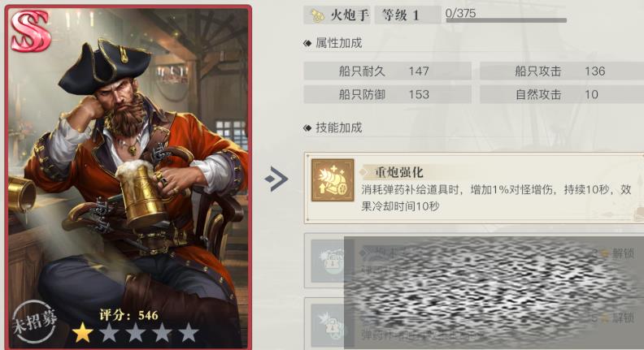This screenshot has height=350, width=644.
Task: Open the 重炮强化 skill icon
Action: 333,180
